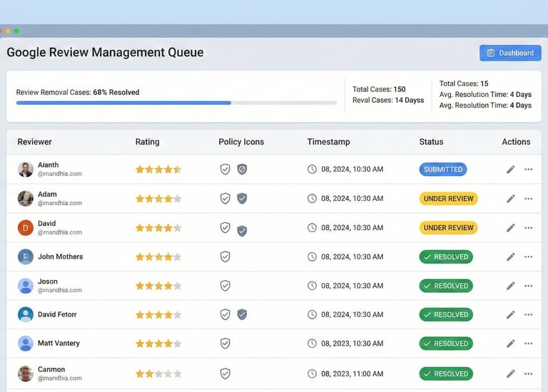Click the clock icon in Matt Vantery's row
The height and width of the screenshot is (392, 548).
312,344
